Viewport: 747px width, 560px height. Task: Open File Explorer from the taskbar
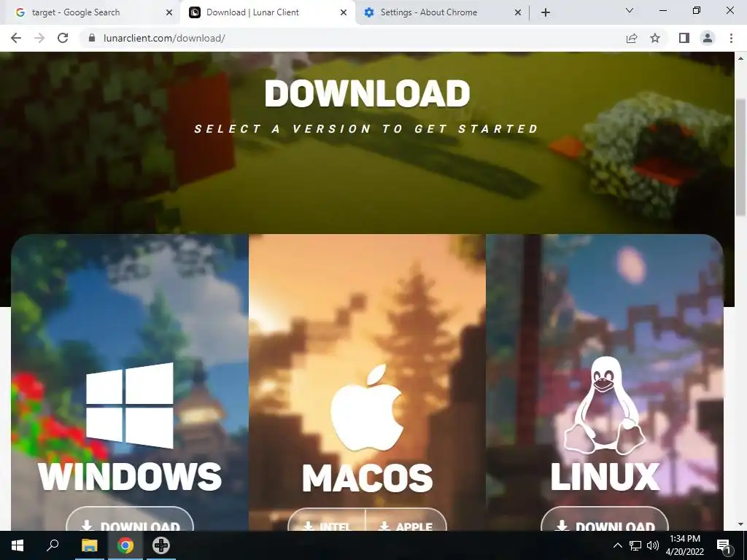pyautogui.click(x=89, y=545)
